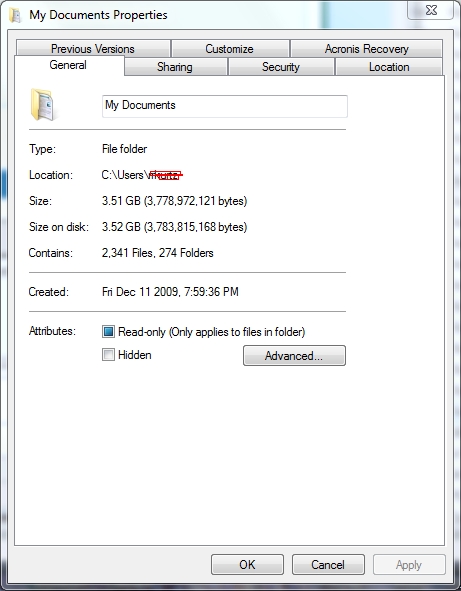Click the title bar folder icon

(x=15, y=15)
